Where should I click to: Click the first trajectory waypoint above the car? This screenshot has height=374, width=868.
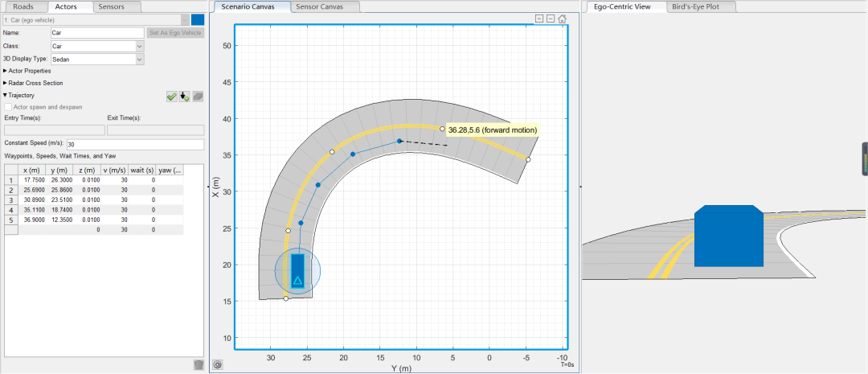[x=301, y=223]
